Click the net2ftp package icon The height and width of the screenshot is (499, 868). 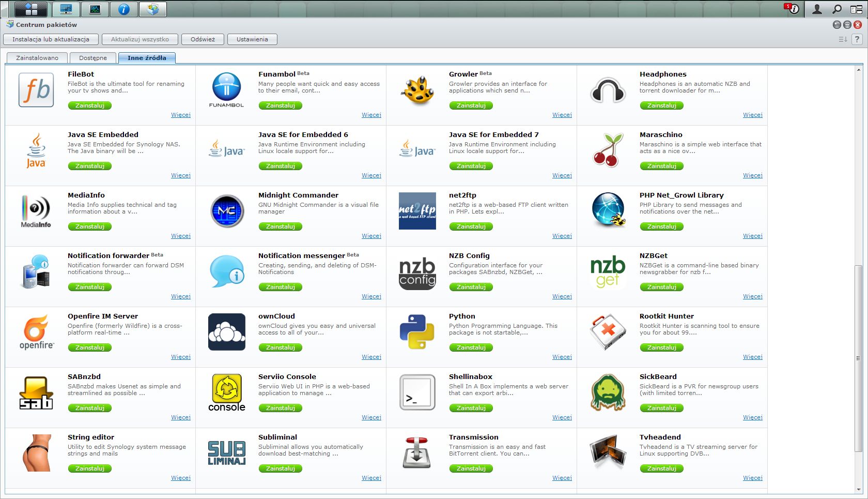[x=417, y=211]
